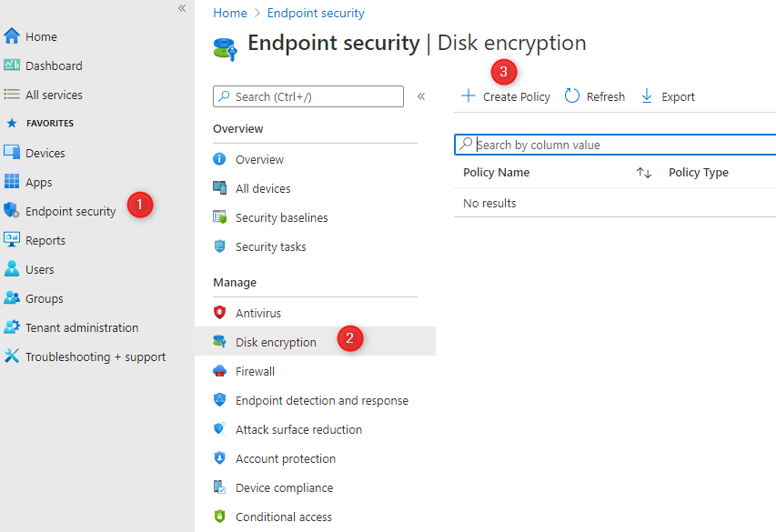
Task: Open Account protection via its lock icon
Action: [219, 457]
